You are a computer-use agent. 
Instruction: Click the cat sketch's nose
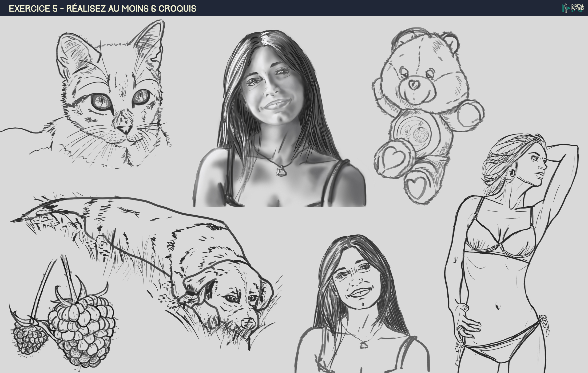(x=124, y=129)
